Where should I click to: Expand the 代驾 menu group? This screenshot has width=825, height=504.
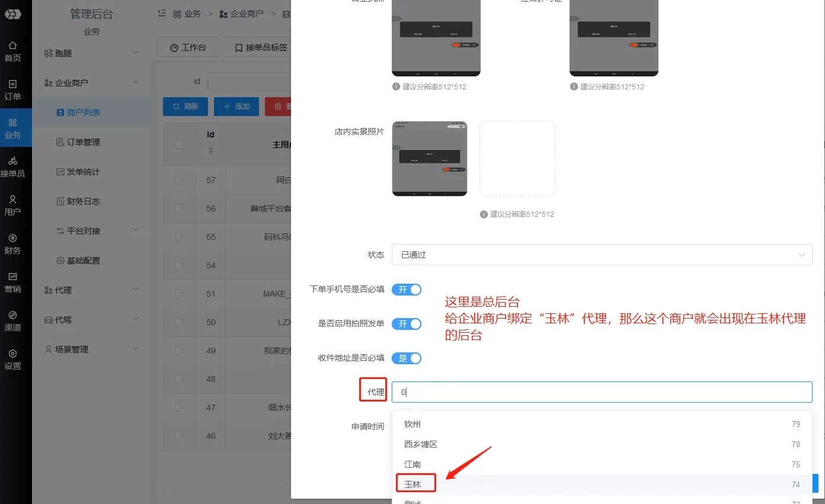[x=92, y=320]
